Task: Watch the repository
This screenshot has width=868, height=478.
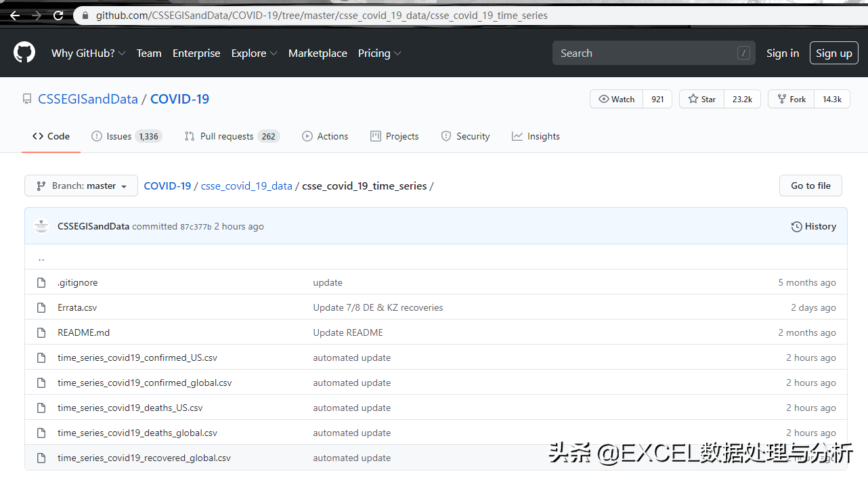Action: point(616,99)
